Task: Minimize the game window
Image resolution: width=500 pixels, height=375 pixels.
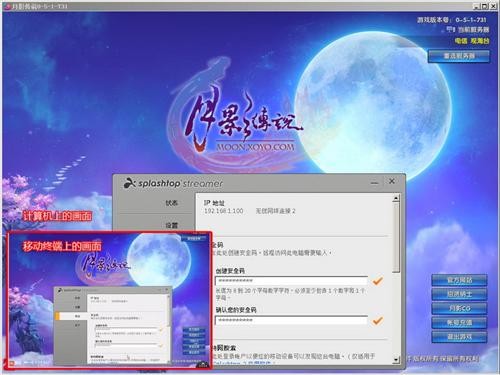Action: coord(477,6)
